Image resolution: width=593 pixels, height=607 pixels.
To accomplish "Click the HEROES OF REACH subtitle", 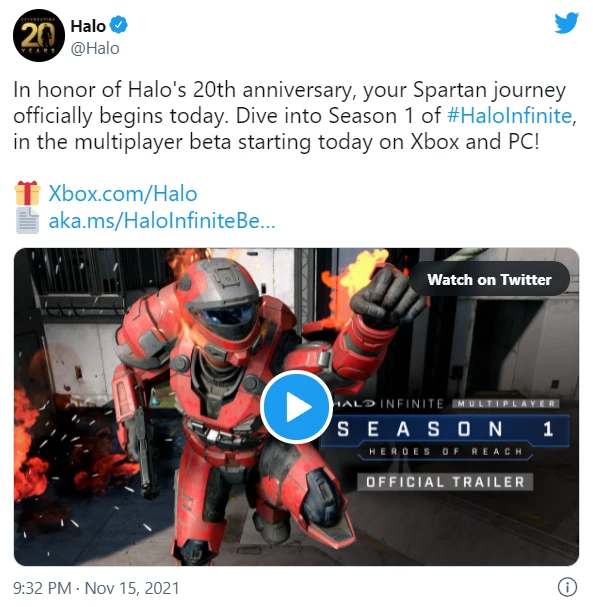I will [x=446, y=451].
